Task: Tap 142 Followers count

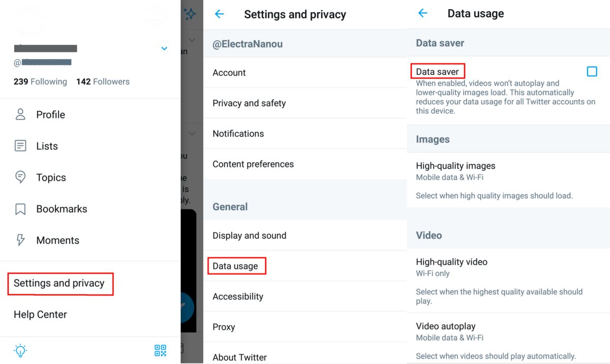Action: (x=103, y=82)
